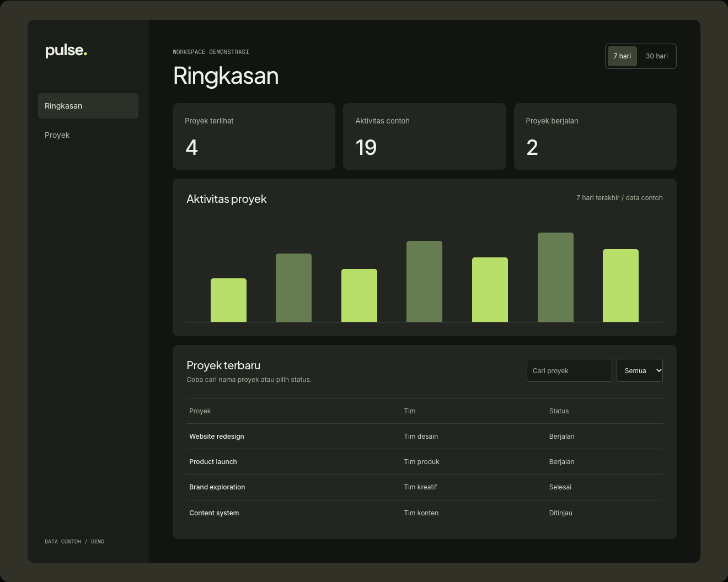Click the pulse. logo

tap(66, 51)
